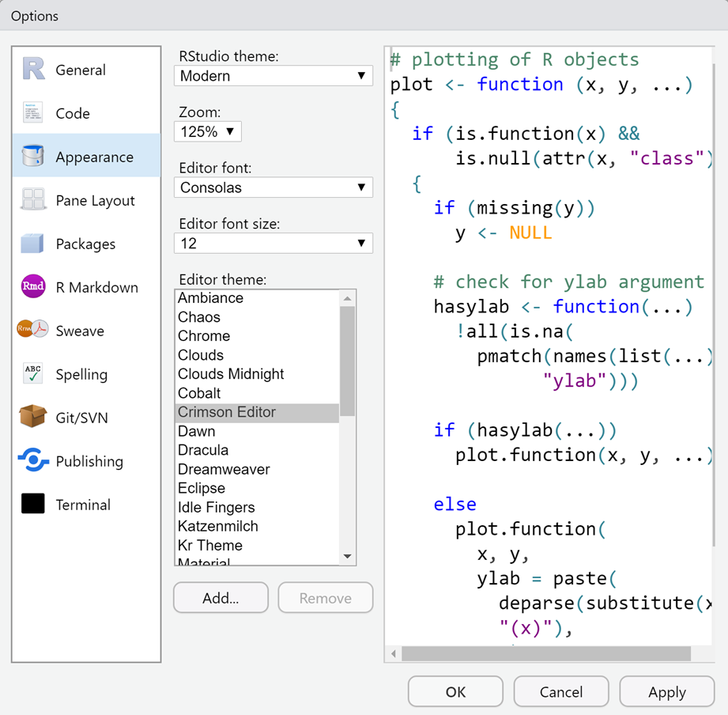
Task: Click the Publishing blue sync icon
Action: tap(33, 460)
